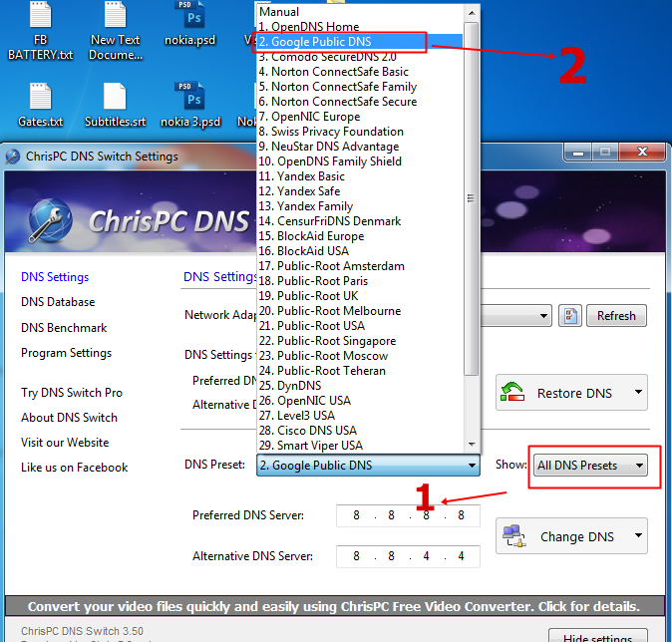Open the DNS Preset combo box
This screenshot has height=642, width=672.
[x=368, y=465]
